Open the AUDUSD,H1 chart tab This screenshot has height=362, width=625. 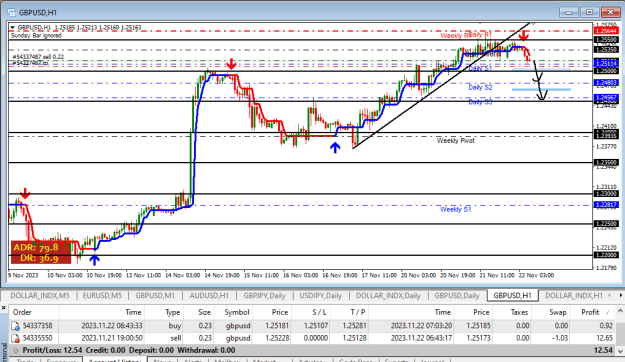pos(209,295)
